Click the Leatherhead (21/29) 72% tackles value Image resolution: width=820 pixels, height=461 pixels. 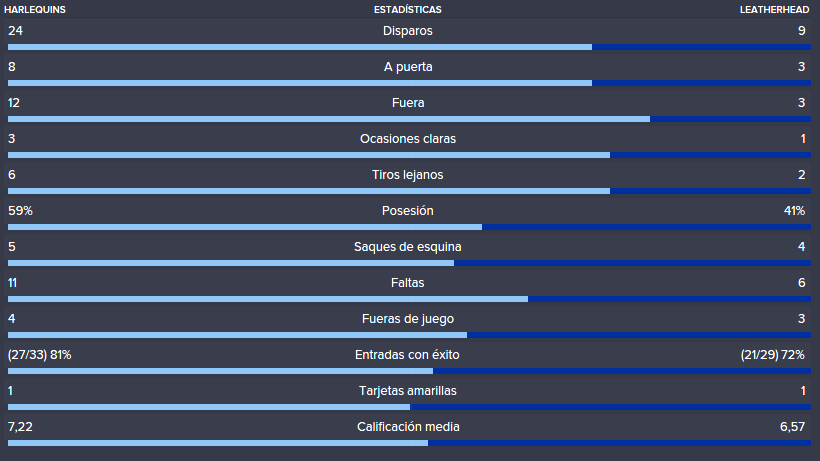click(772, 355)
